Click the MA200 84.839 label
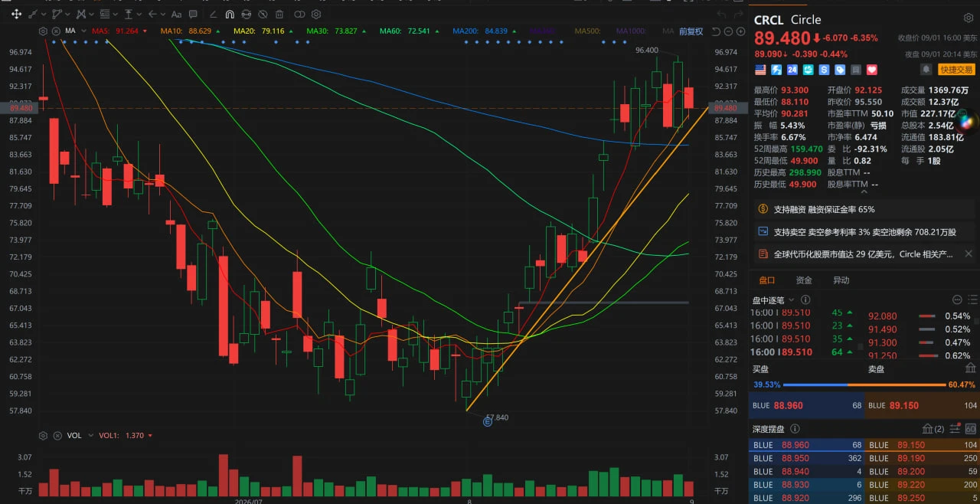The width and height of the screenshot is (980, 504). click(480, 31)
